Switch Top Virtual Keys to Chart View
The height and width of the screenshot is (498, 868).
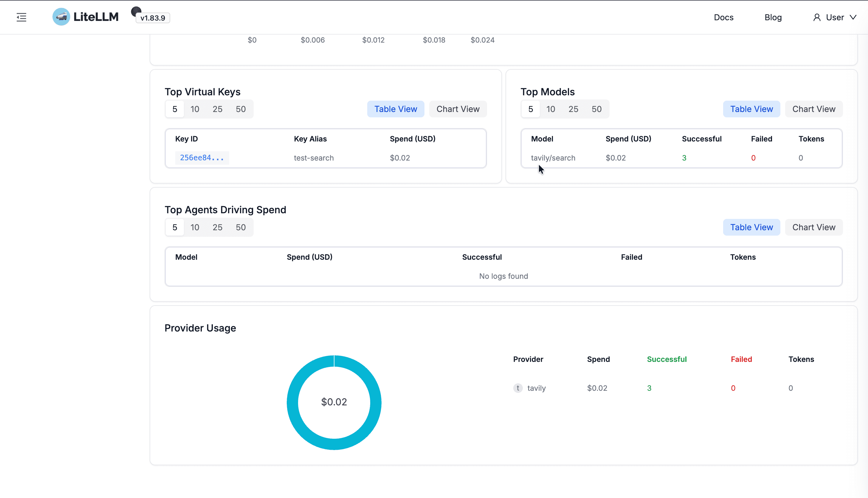458,109
